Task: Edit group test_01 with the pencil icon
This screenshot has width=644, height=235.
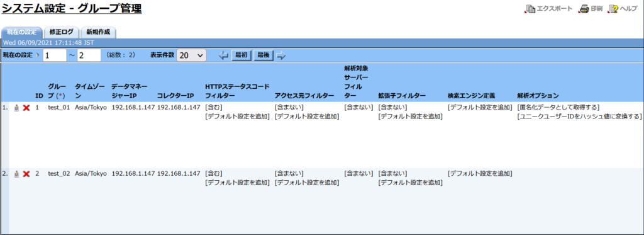Action: point(16,107)
